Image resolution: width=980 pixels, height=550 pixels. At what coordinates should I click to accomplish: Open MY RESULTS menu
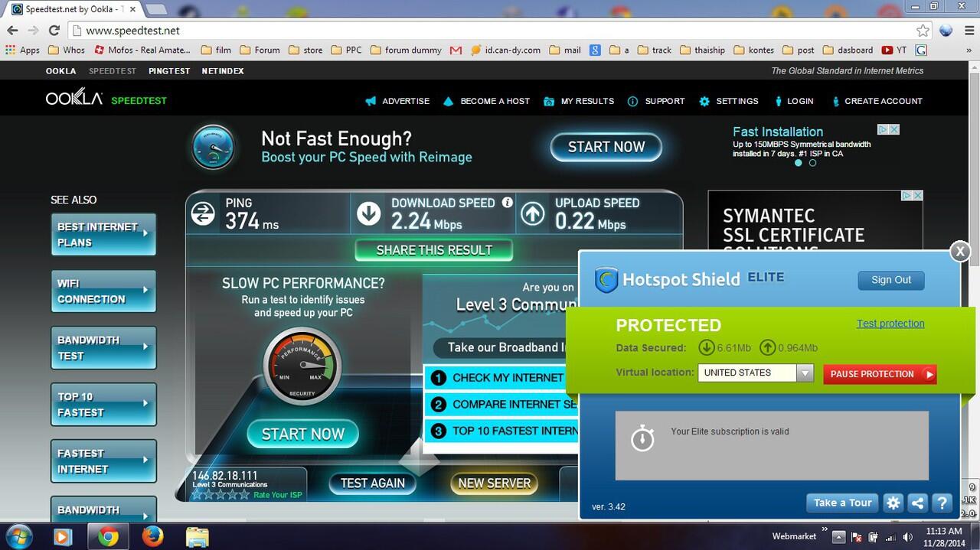pyautogui.click(x=579, y=101)
